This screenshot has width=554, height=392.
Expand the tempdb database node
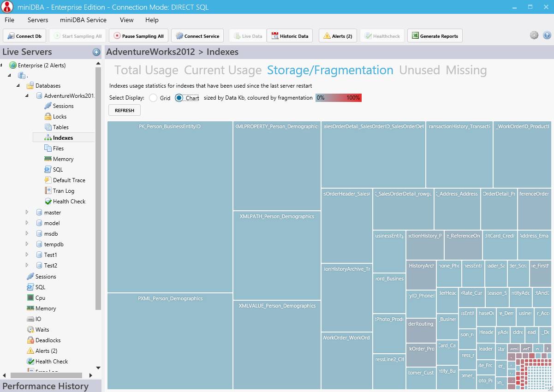tap(26, 244)
